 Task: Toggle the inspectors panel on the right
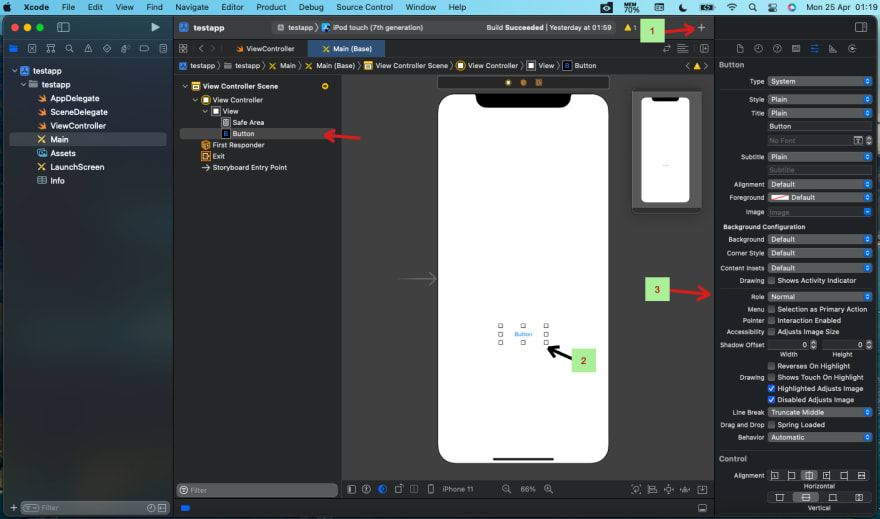[860, 27]
